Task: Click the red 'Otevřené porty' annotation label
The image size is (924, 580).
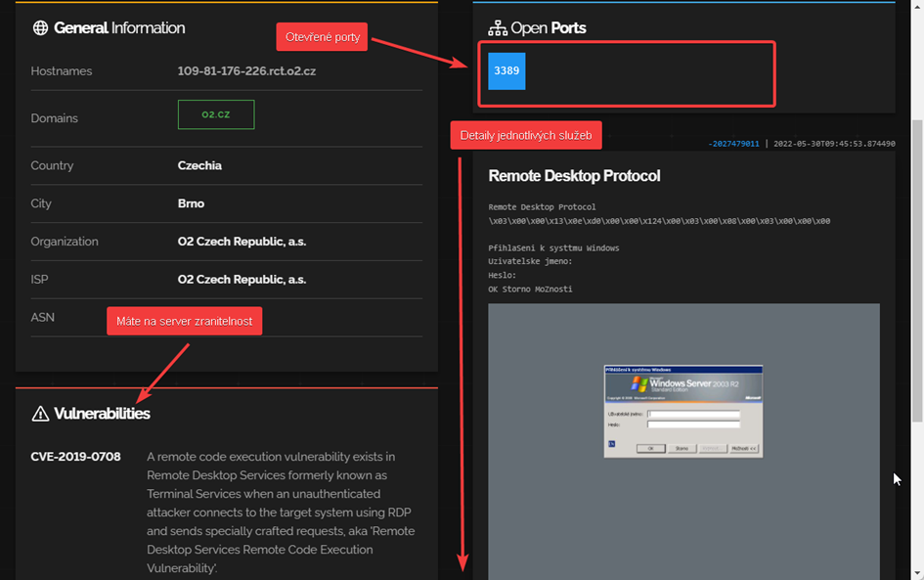Action: point(323,37)
